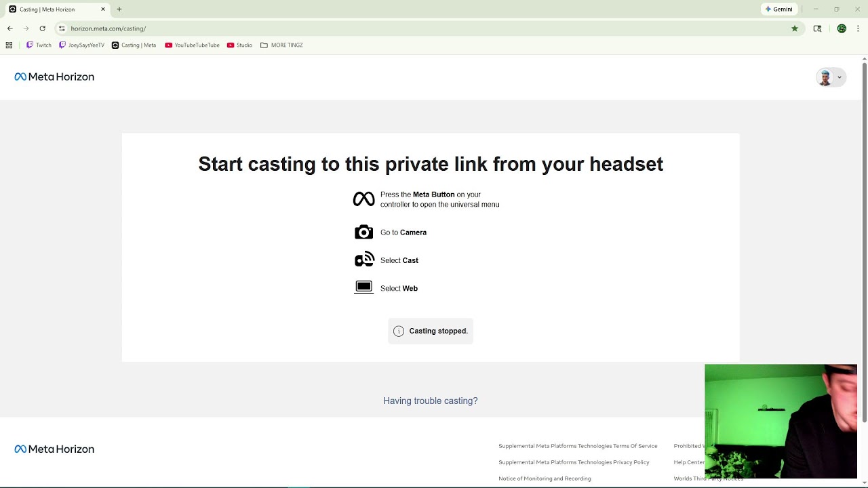Screen dimensions: 868x488
Task: Open the Twitch bookmark
Action: pyautogui.click(x=39, y=45)
